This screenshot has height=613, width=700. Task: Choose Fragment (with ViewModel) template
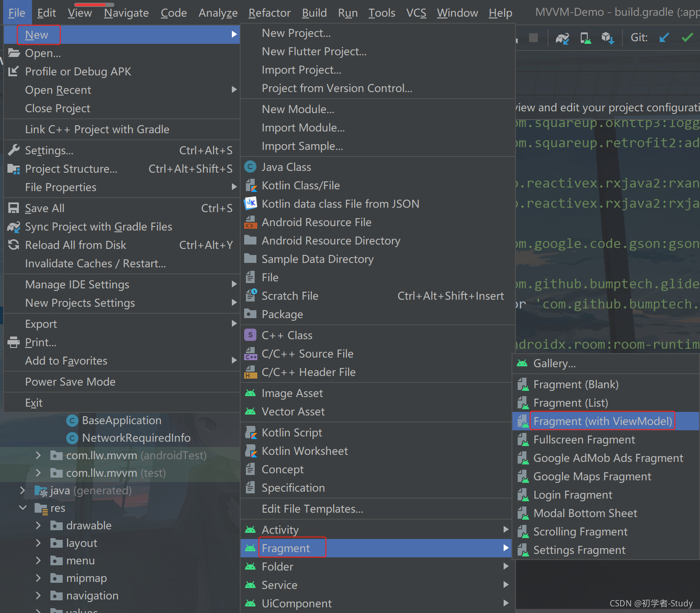[606, 421]
